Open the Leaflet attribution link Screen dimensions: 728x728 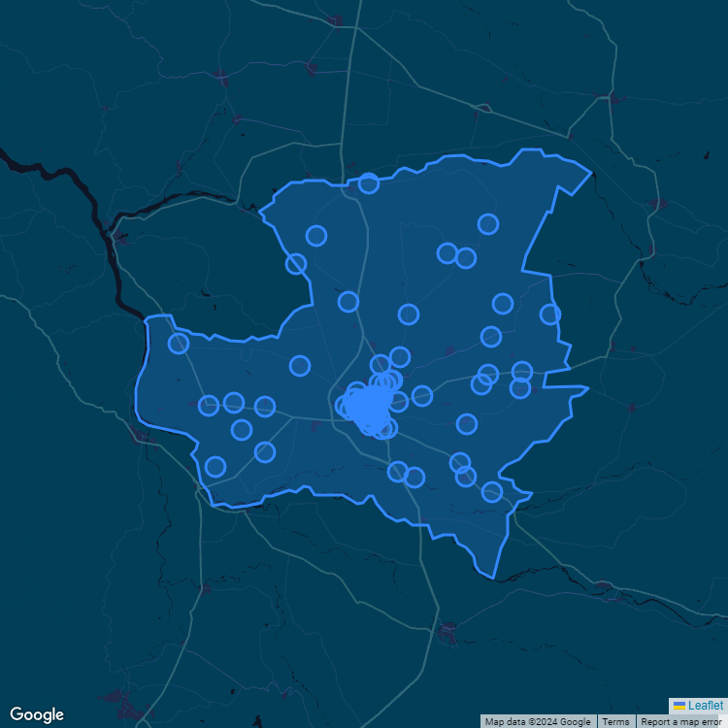706,706
